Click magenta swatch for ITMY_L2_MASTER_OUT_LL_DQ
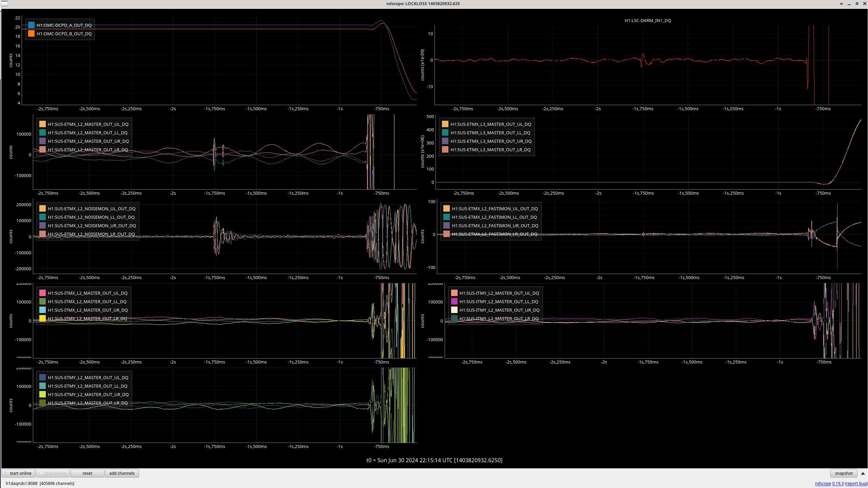This screenshot has width=868, height=488. pos(455,301)
